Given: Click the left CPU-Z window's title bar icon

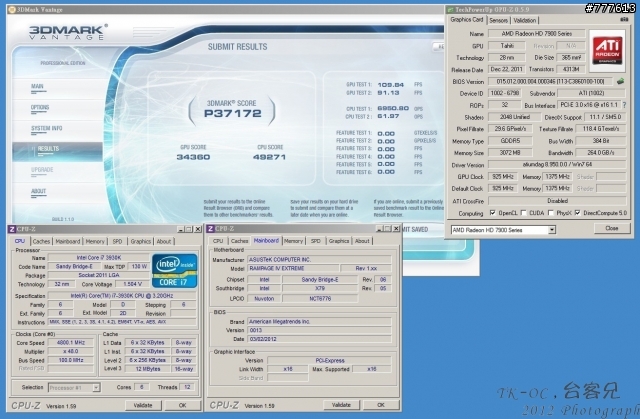Looking at the screenshot, I should click(12, 229).
